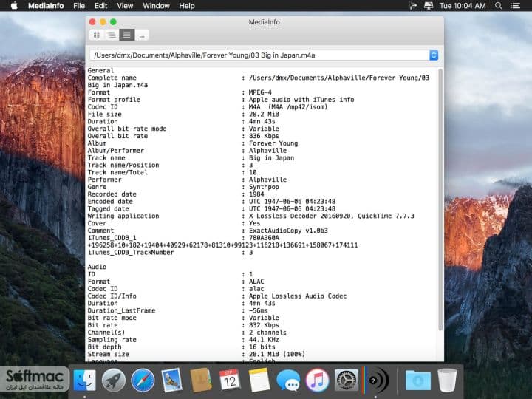Click the file path field showing Big in Japan.m4a

(x=260, y=55)
